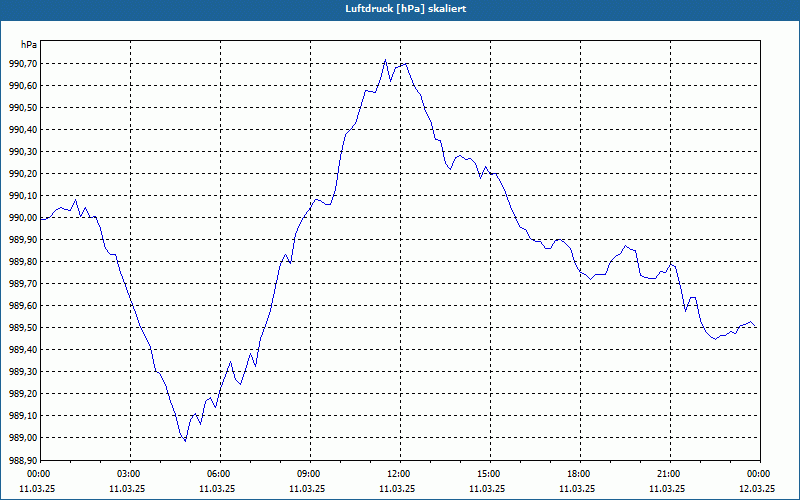The height and width of the screenshot is (500, 800).
Task: Select the 989,10 y-axis value
Action: point(23,416)
